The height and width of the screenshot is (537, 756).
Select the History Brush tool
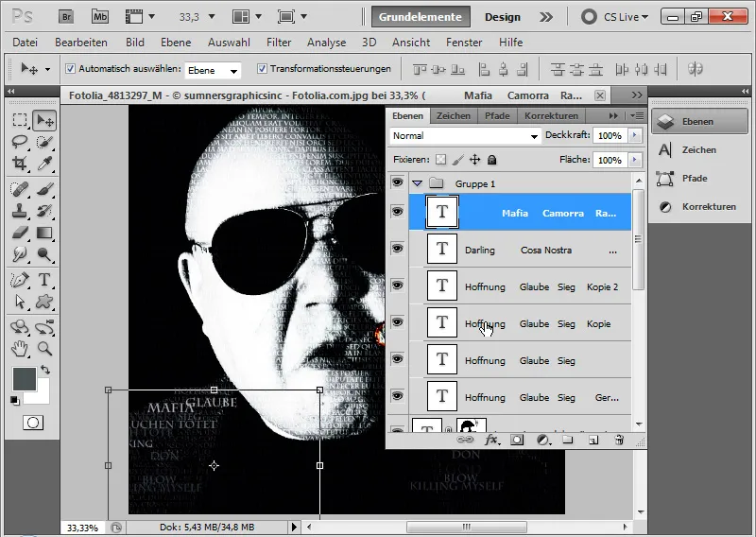coord(44,211)
